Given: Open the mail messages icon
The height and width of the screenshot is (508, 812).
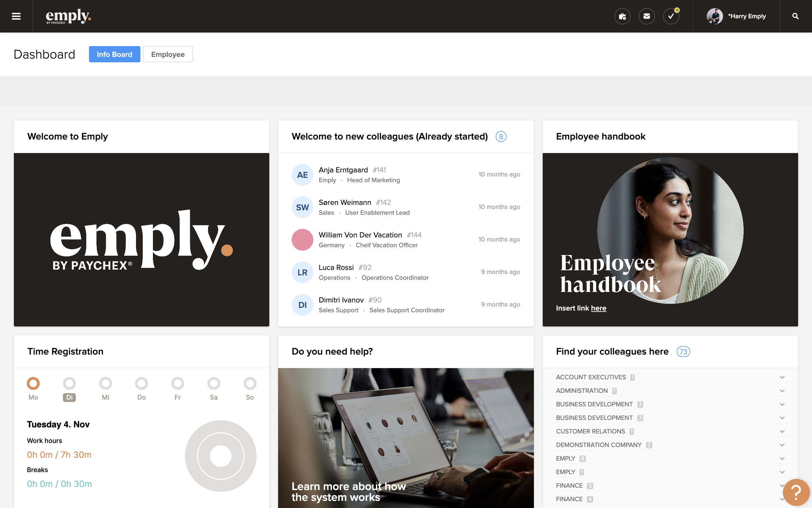Looking at the screenshot, I should (x=647, y=16).
